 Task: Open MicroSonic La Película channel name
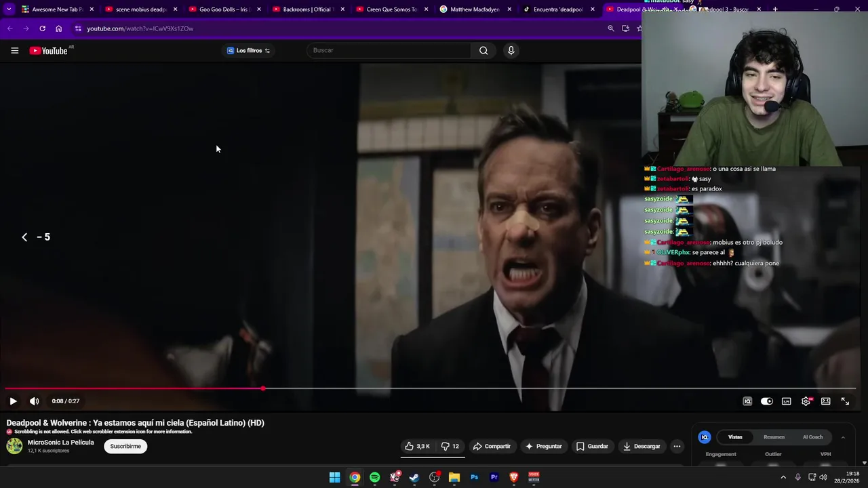click(60, 443)
